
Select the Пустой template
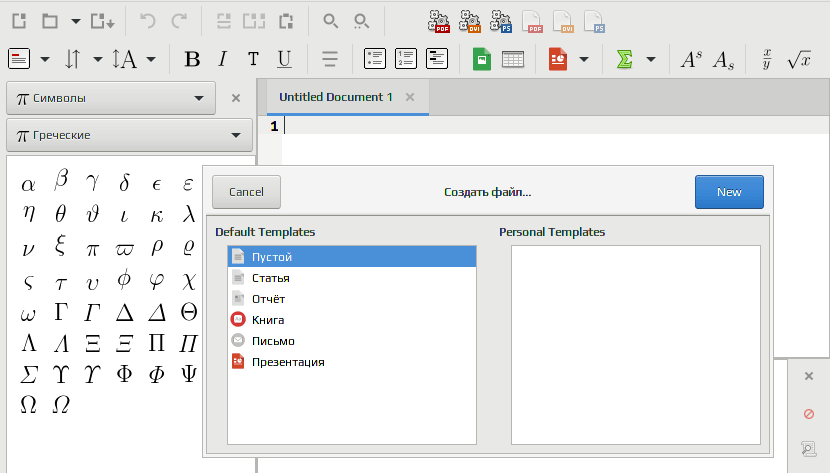click(352, 257)
